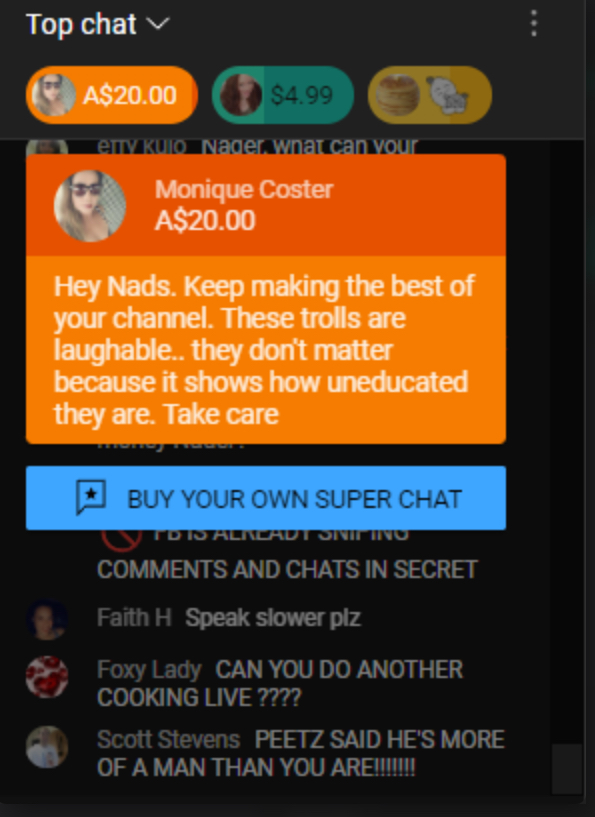This screenshot has height=817, width=595.
Task: Click the Top chat label
Action: point(81,24)
